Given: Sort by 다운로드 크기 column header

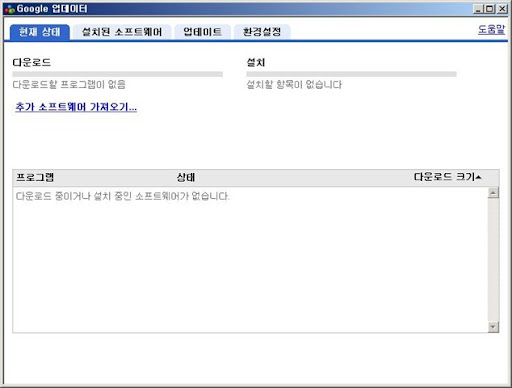Looking at the screenshot, I should pyautogui.click(x=444, y=177).
